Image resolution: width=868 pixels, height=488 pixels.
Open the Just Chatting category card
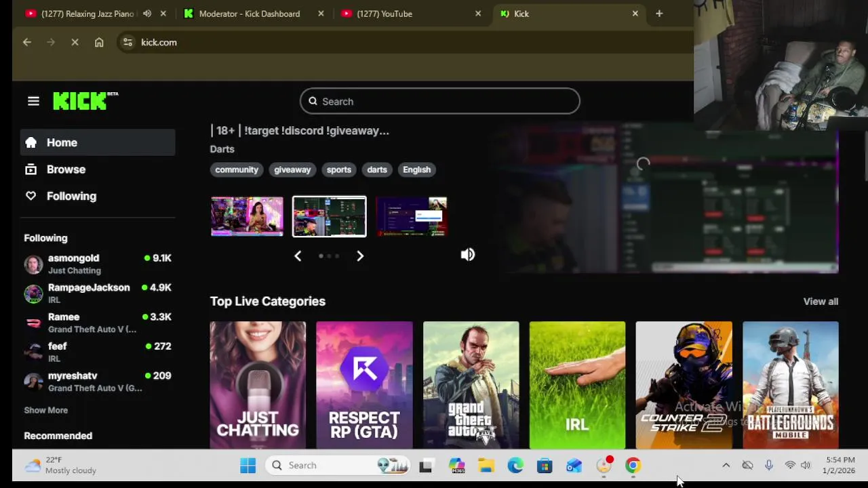[x=258, y=385]
